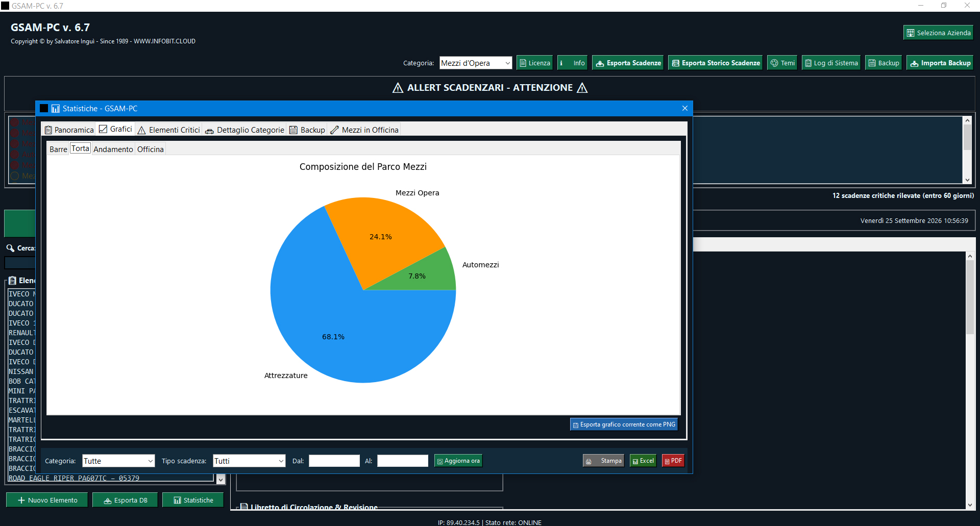Export statistics to PDF
The height and width of the screenshot is (526, 980).
[x=673, y=461]
